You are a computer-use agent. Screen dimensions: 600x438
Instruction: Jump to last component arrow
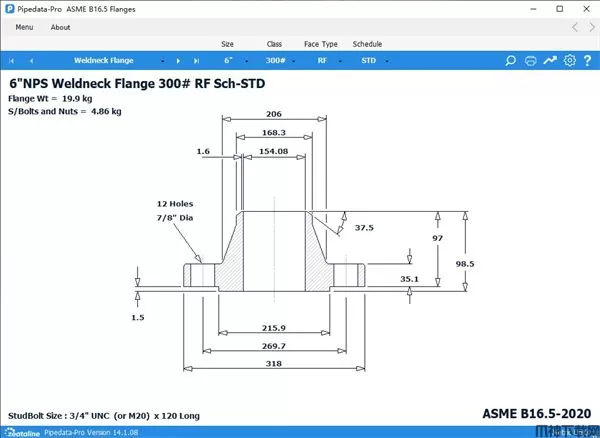196,61
